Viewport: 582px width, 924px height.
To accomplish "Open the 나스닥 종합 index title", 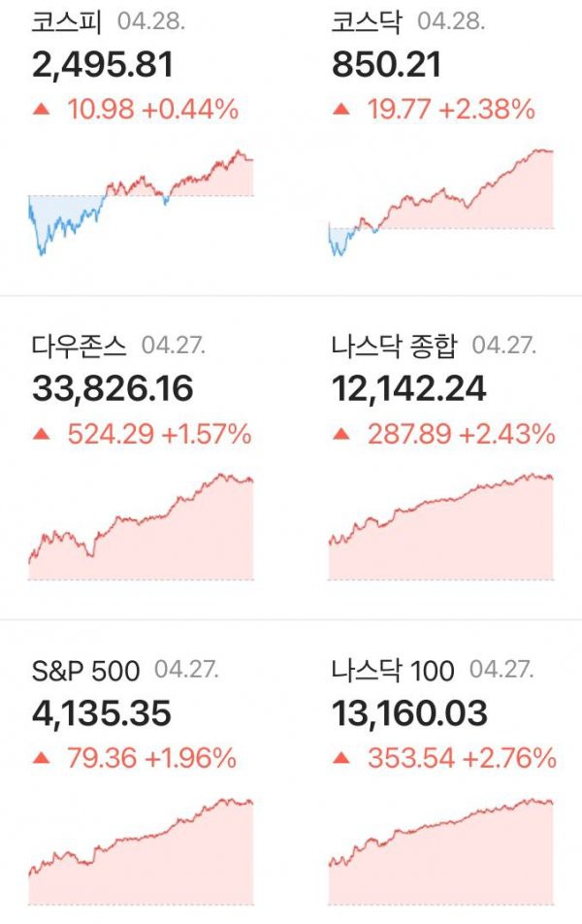I will [394, 346].
